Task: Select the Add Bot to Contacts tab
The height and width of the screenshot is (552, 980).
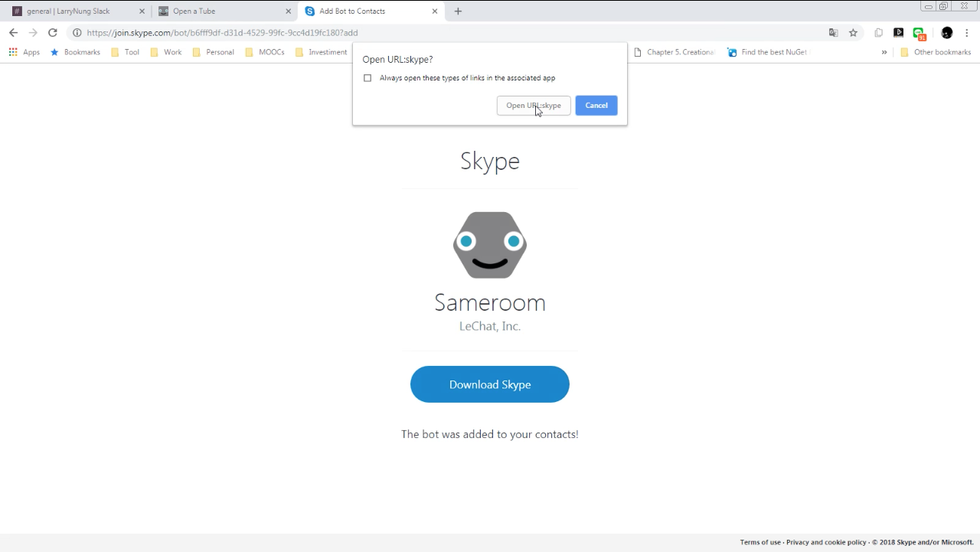Action: tap(371, 11)
